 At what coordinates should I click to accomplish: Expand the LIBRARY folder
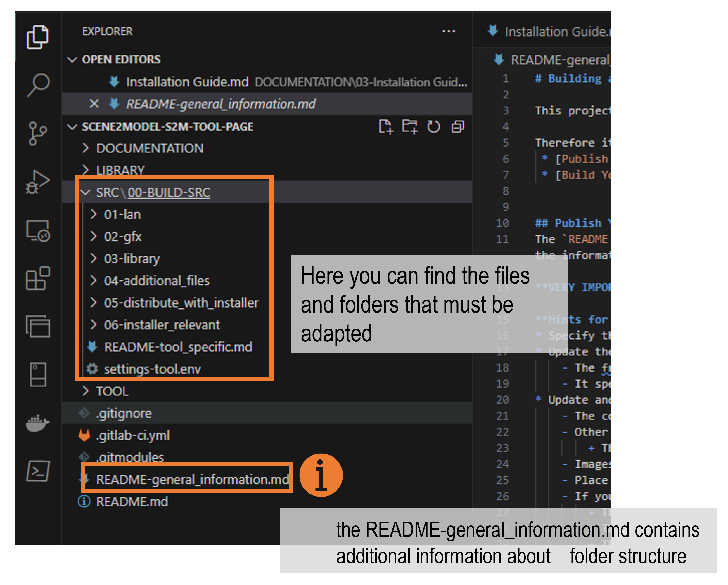click(86, 170)
